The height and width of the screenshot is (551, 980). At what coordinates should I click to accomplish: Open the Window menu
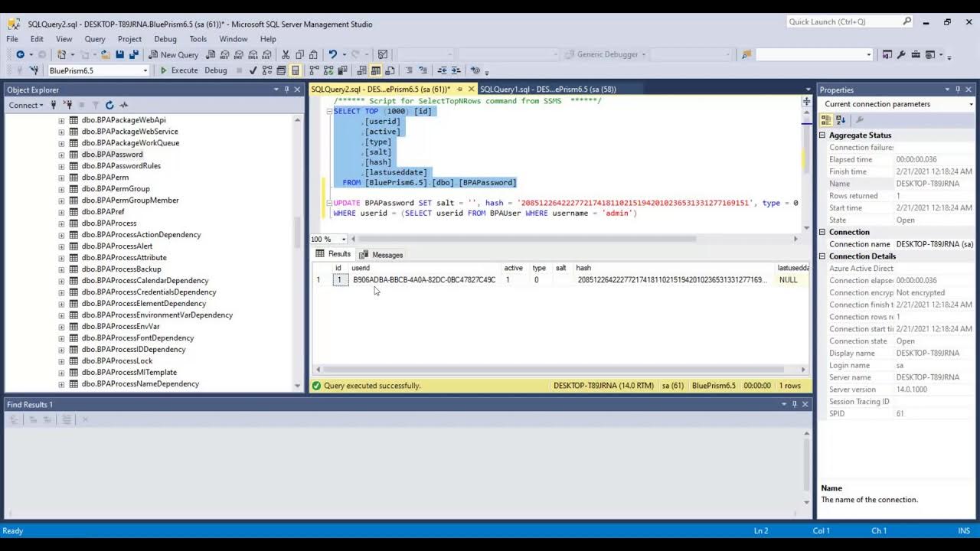(234, 39)
